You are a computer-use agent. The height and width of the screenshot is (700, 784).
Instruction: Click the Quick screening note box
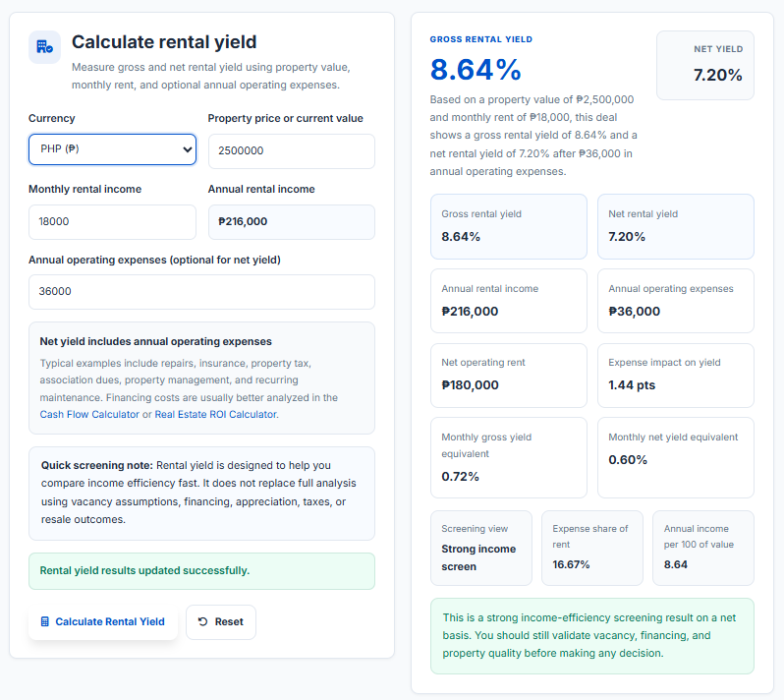(x=201, y=494)
